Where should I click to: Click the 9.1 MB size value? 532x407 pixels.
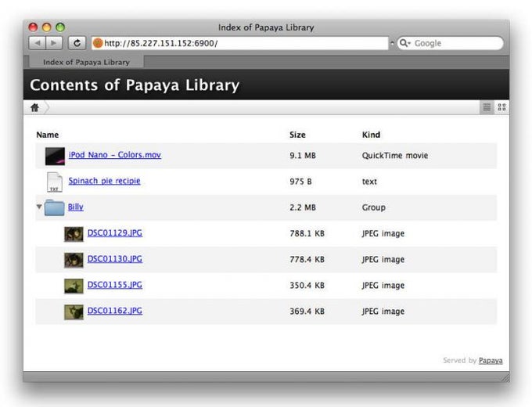(x=303, y=156)
